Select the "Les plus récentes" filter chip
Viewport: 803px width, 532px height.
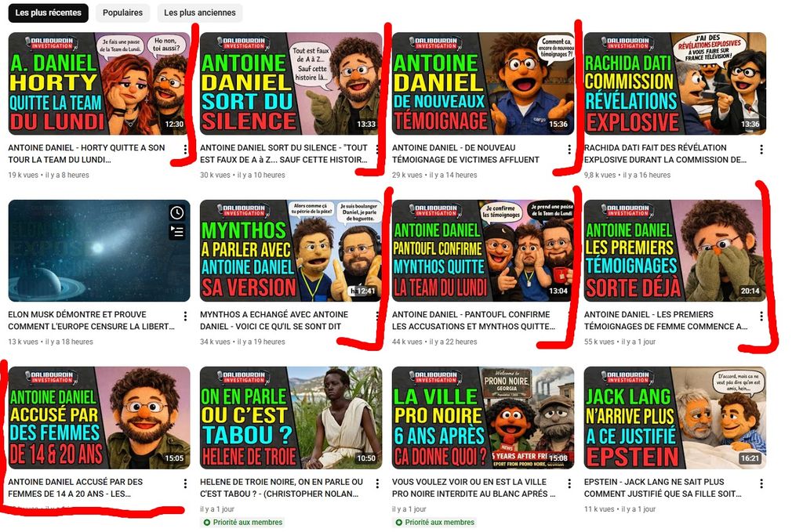tap(48, 13)
